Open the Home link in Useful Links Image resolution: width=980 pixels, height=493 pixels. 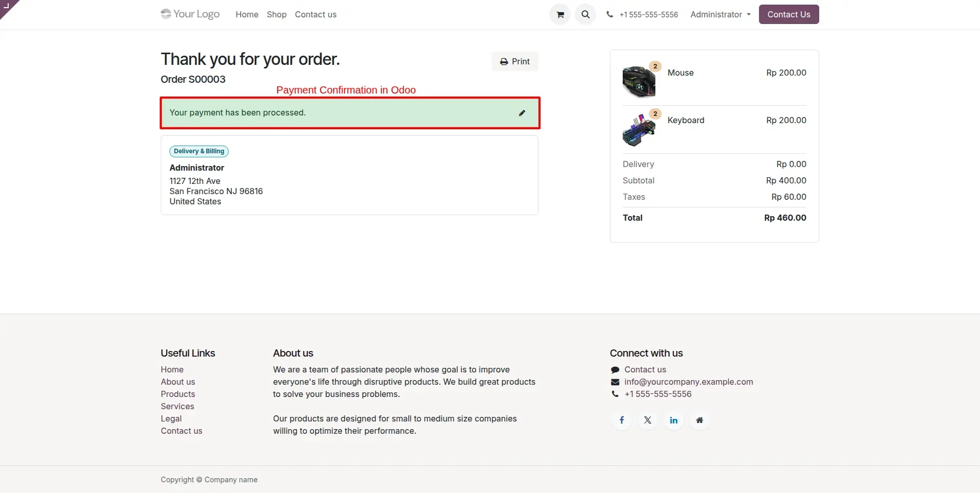(x=172, y=369)
